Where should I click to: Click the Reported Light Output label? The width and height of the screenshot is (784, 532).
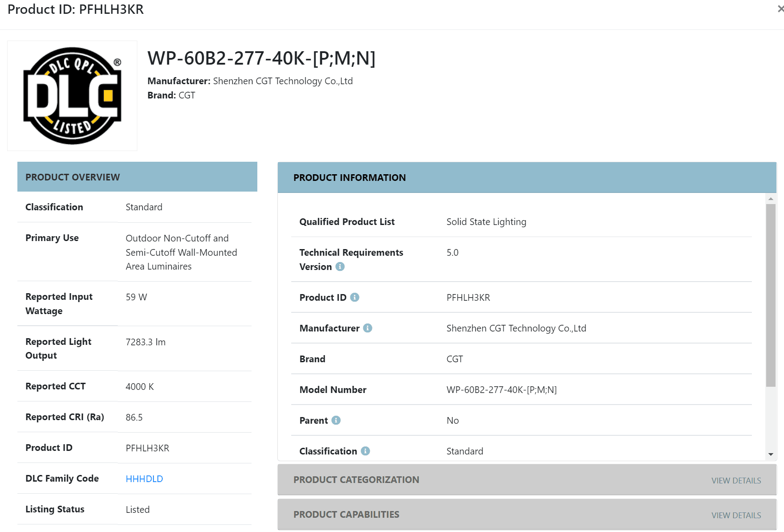58,348
